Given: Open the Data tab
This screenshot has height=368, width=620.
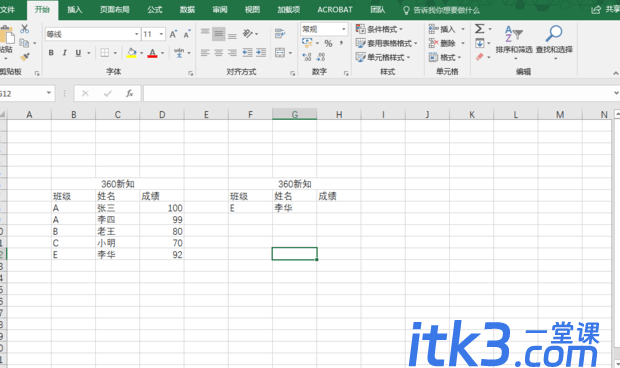Looking at the screenshot, I should pos(187,9).
